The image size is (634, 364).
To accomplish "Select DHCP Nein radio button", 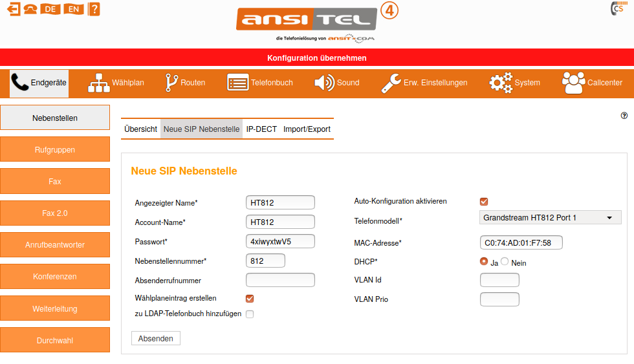I will pyautogui.click(x=505, y=261).
